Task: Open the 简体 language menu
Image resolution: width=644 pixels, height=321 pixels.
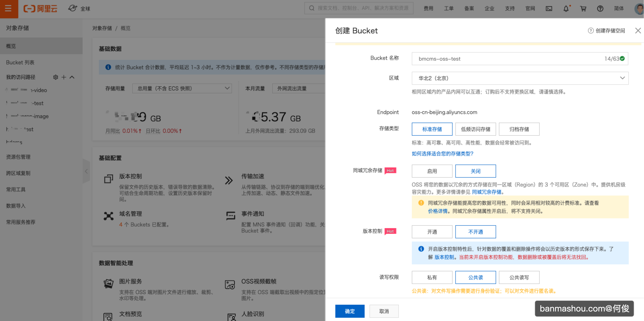Action: click(x=619, y=9)
